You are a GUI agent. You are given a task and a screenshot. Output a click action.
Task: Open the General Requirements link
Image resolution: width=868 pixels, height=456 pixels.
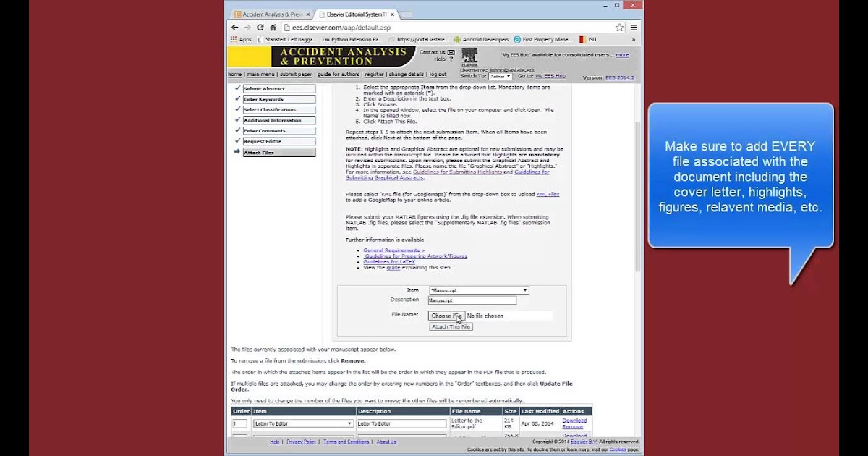(394, 250)
